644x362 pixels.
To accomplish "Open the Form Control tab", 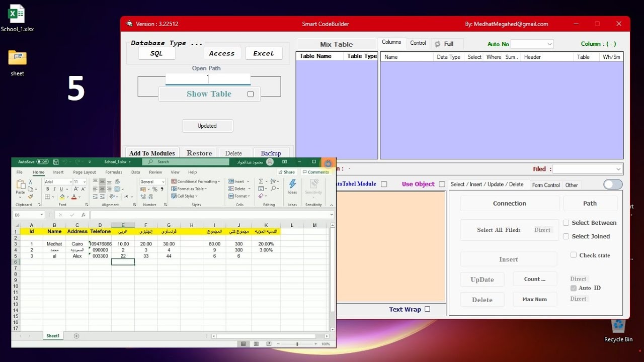I will (546, 185).
